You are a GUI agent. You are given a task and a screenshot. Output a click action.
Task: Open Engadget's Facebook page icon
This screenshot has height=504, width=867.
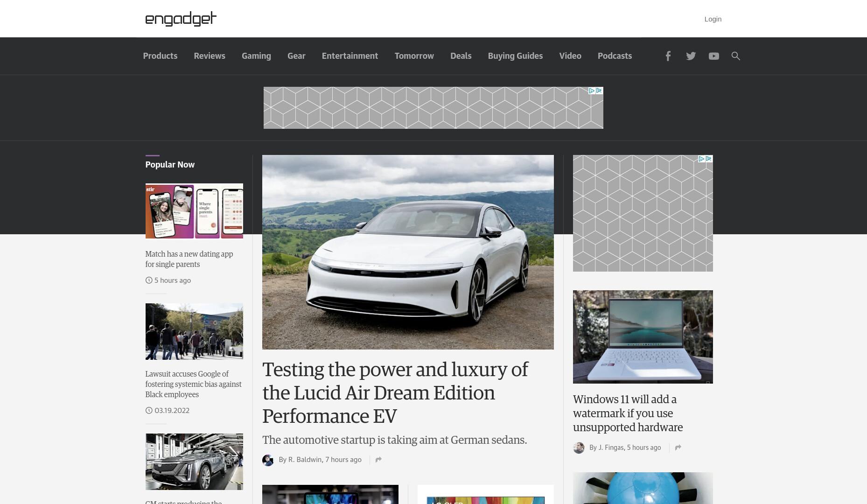click(x=668, y=56)
